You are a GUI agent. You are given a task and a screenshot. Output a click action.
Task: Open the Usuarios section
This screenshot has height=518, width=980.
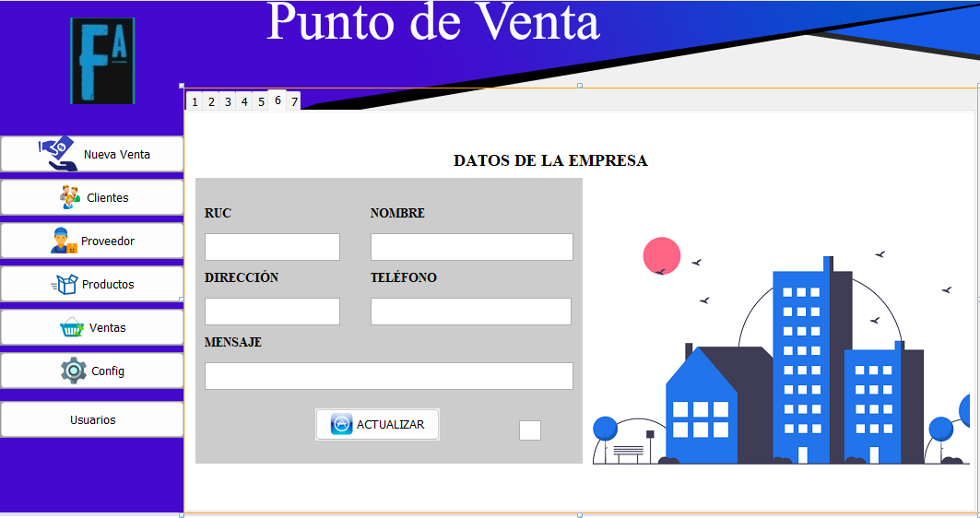92,420
